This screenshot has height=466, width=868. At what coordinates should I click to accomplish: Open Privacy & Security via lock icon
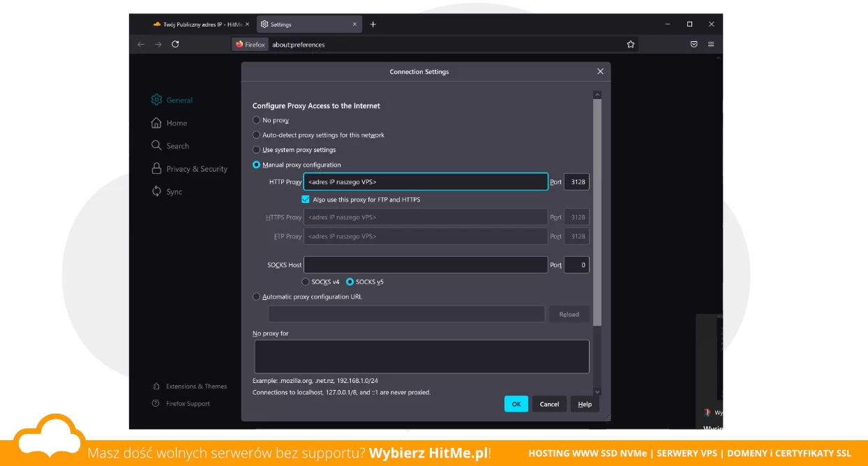point(156,169)
